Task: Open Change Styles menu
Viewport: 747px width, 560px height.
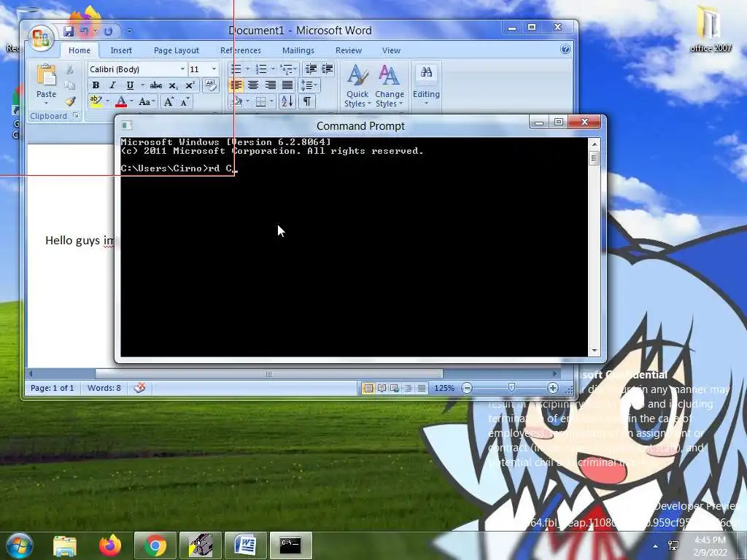Action: coord(390,86)
